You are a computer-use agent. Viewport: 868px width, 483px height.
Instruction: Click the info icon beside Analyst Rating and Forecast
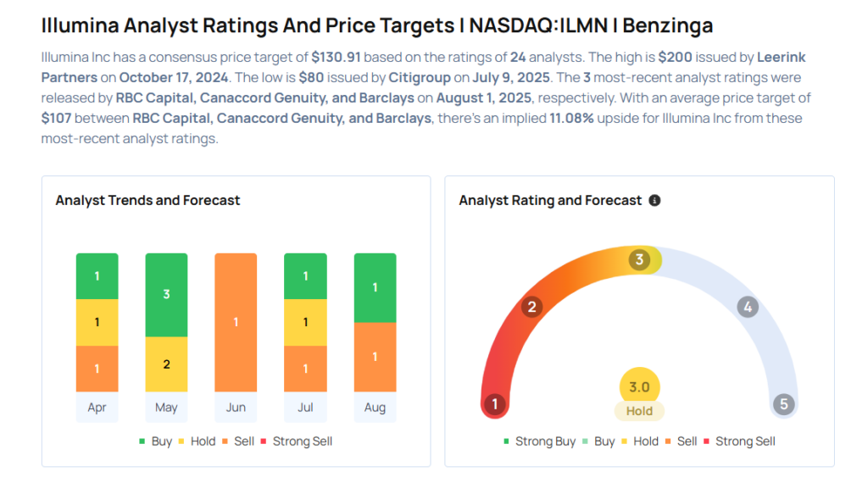coord(654,201)
